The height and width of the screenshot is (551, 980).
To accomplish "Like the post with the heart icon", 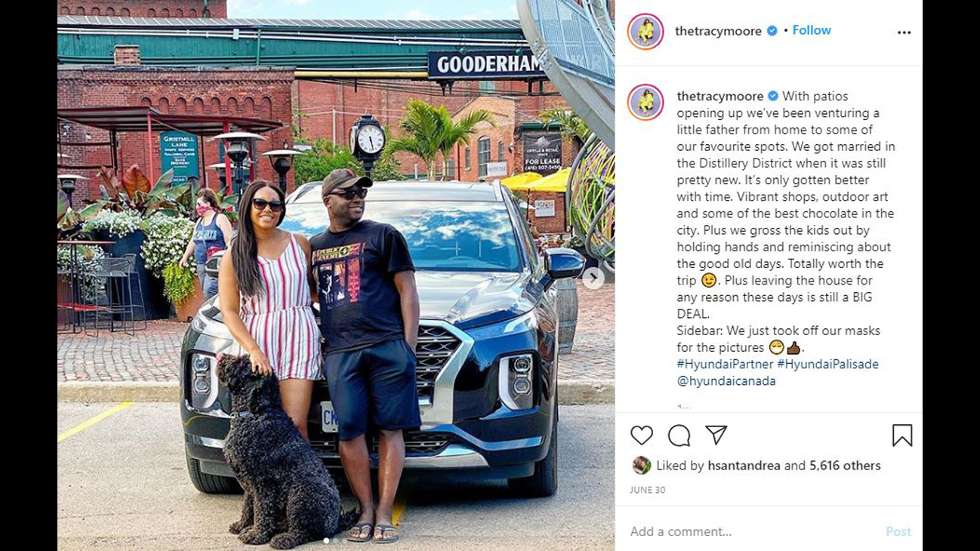I will [x=642, y=436].
